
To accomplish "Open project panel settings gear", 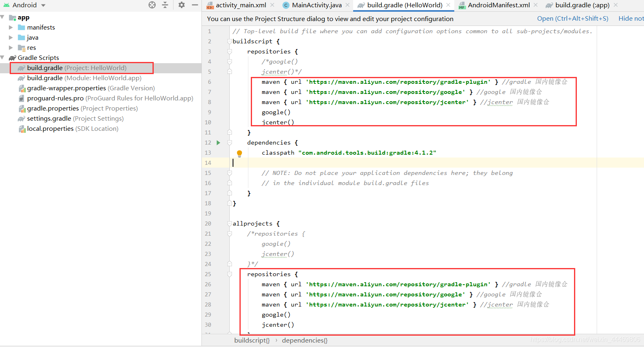I will pos(182,5).
